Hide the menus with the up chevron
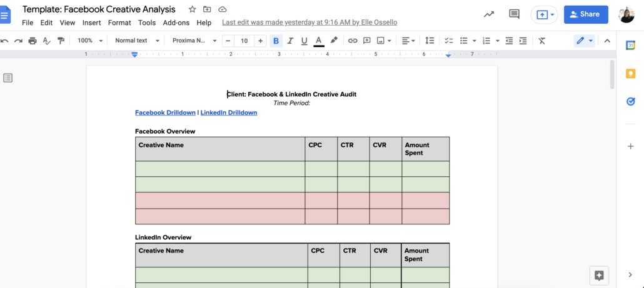 607,41
